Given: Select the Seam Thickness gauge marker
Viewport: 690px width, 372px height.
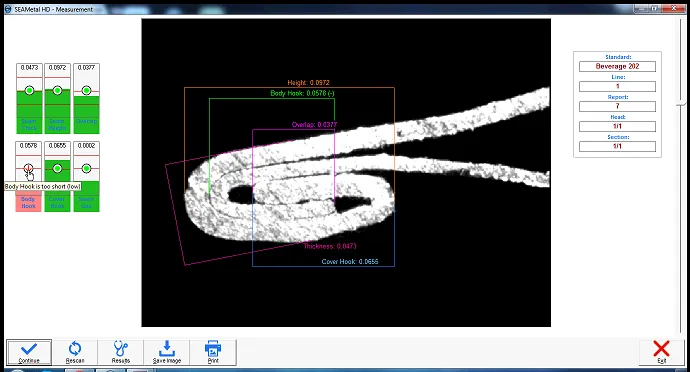Looking at the screenshot, I should (29, 91).
